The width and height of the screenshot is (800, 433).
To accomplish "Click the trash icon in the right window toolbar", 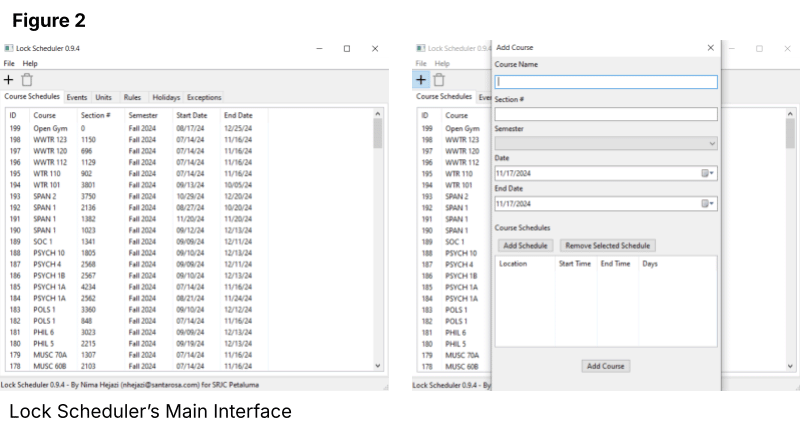I will tap(439, 80).
